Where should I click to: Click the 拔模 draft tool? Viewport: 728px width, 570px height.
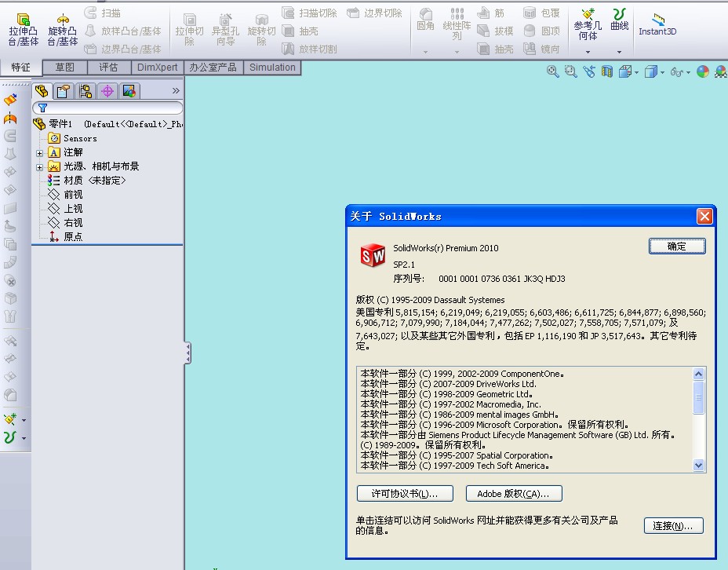tap(495, 31)
